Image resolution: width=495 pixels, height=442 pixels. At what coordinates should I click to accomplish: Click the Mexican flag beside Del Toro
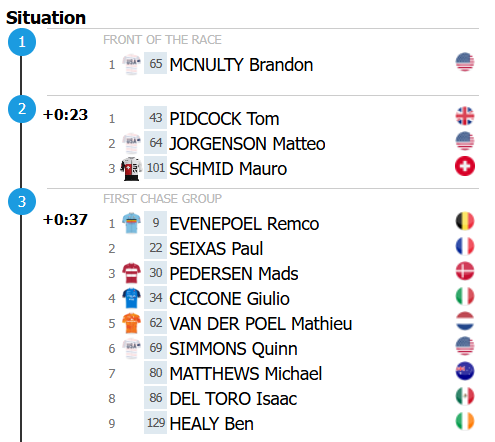(465, 396)
